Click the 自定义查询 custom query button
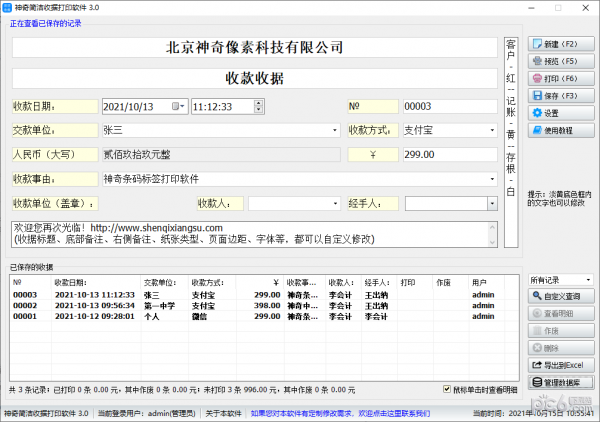 tap(561, 296)
